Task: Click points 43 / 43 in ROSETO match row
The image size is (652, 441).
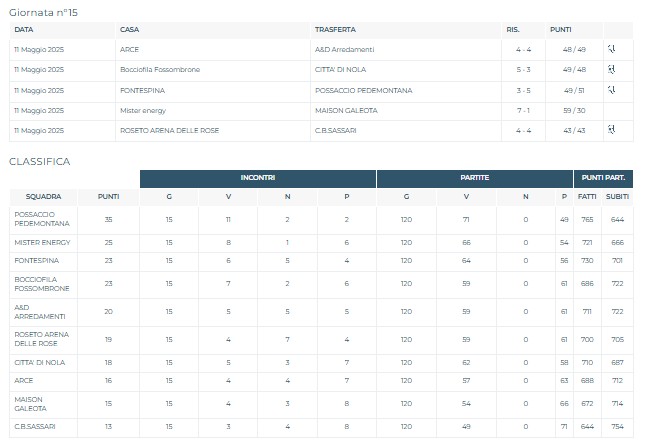Action: (x=574, y=131)
